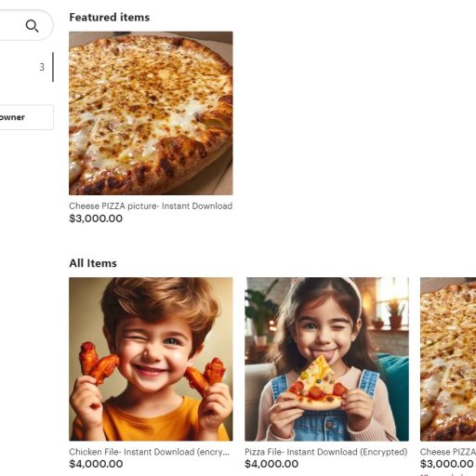Click the red text below the $3,000.00 All Items price

pyautogui.click(x=448, y=474)
